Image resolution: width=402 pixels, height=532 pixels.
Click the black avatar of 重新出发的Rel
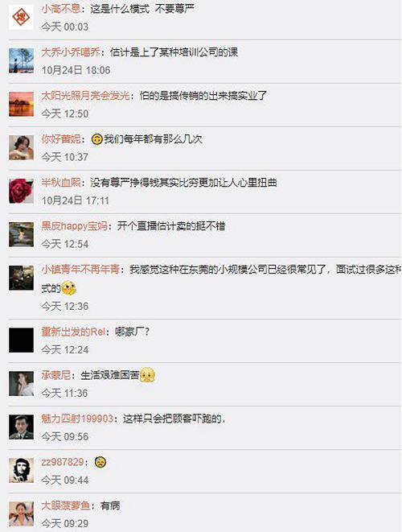coord(21,340)
